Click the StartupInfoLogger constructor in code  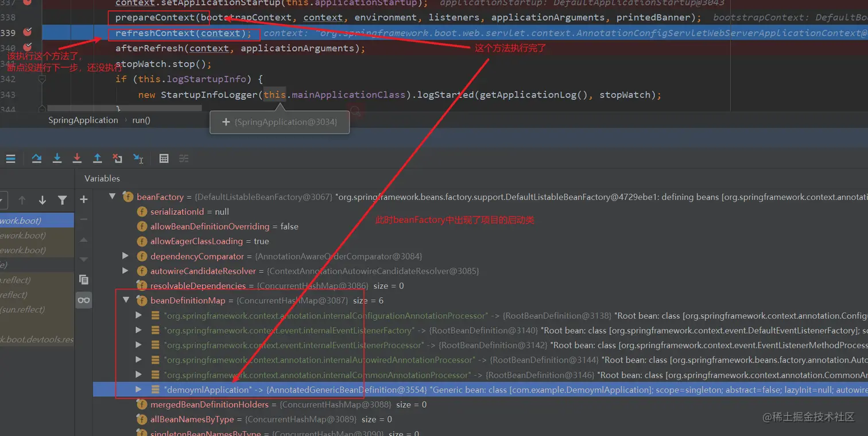click(x=209, y=95)
